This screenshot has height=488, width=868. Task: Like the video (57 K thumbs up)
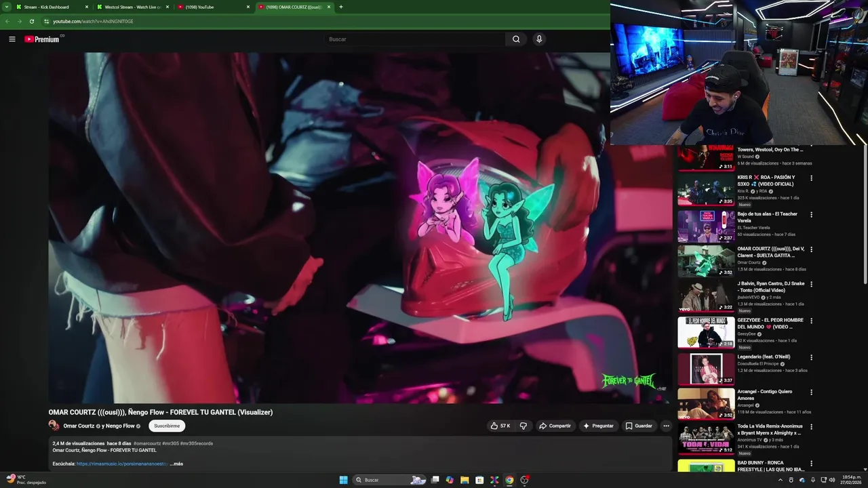pyautogui.click(x=500, y=426)
